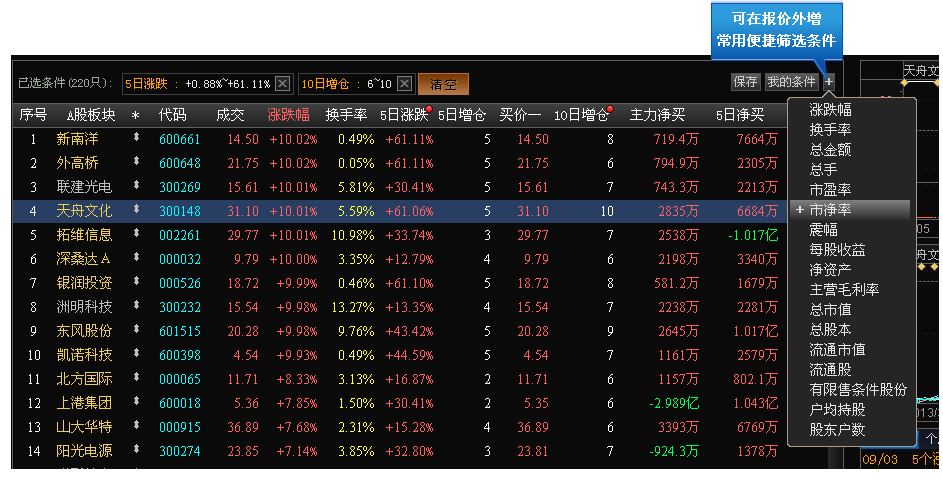Remove the 5日涨跌 filter with its X icon
Screen dimensions: 943x479
click(283, 84)
